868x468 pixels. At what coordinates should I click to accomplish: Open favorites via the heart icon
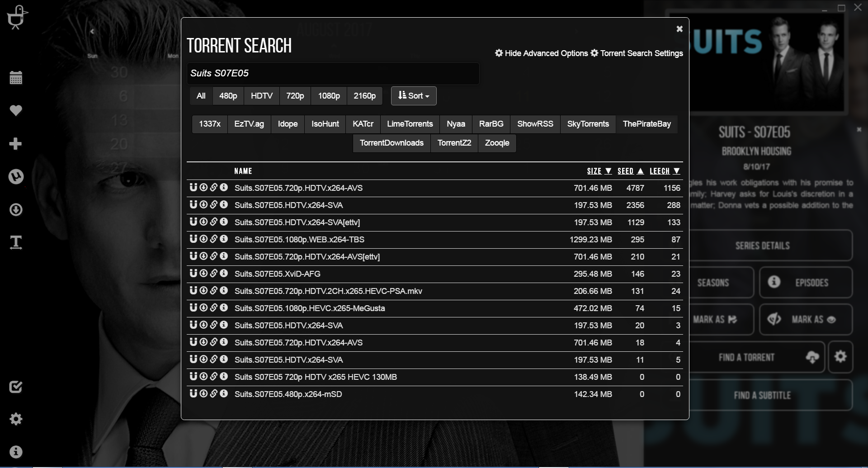[x=16, y=110]
